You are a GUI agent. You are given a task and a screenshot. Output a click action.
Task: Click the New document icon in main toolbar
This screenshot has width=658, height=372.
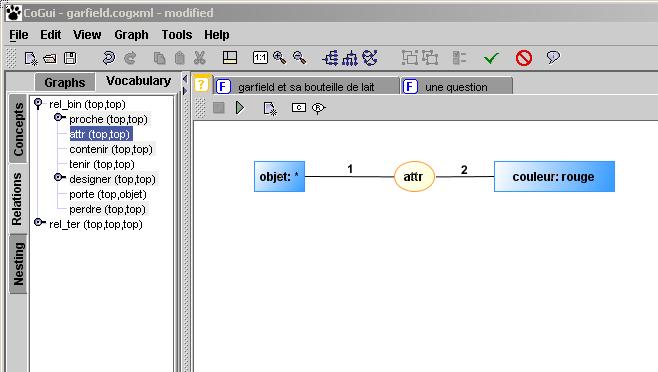click(x=31, y=58)
